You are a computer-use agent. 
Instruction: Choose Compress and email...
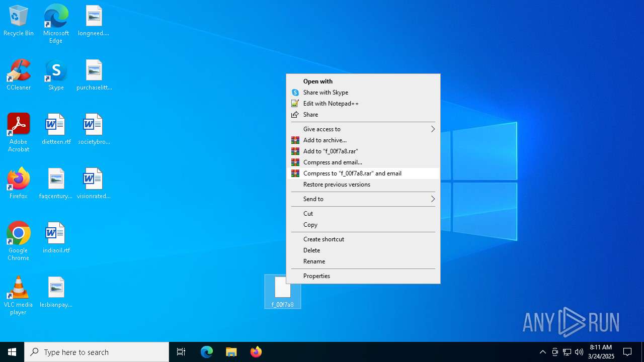363,162
